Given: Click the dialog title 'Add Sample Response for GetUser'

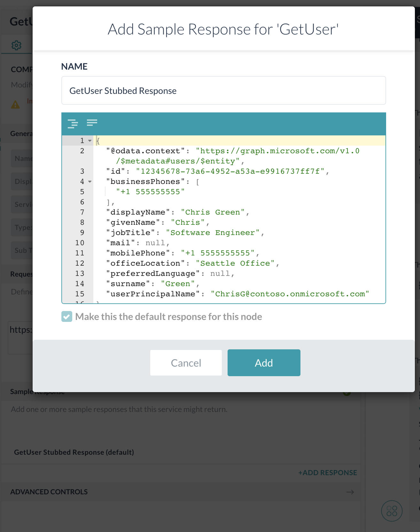Looking at the screenshot, I should click(223, 29).
